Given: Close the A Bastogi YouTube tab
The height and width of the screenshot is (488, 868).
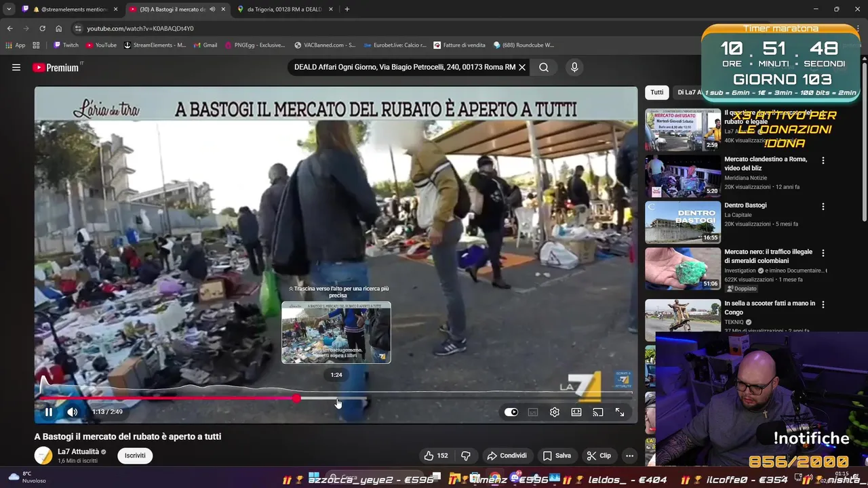Looking at the screenshot, I should [x=223, y=9].
